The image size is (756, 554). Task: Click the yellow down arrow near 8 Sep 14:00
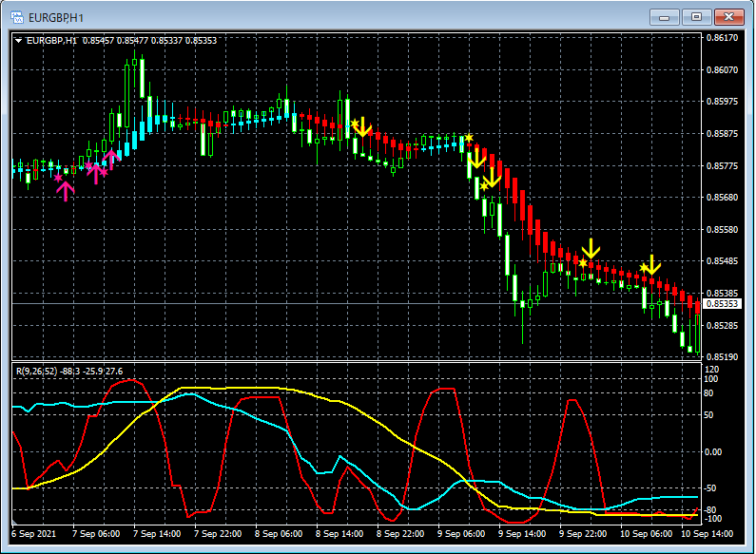363,126
